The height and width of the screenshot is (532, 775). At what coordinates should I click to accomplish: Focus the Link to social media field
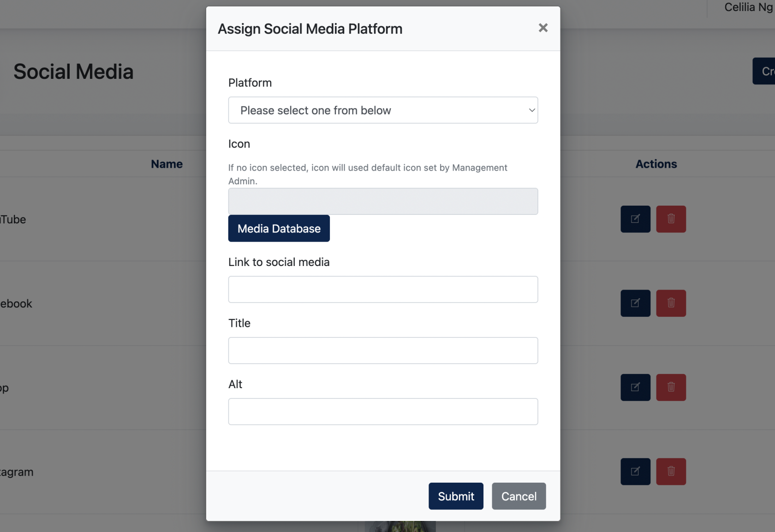pos(383,290)
